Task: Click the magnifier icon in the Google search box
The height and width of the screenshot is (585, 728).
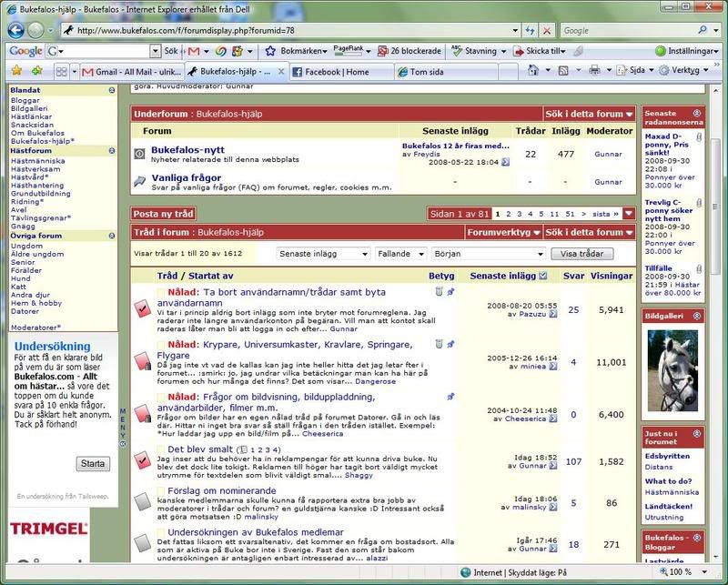Action: 703,30
